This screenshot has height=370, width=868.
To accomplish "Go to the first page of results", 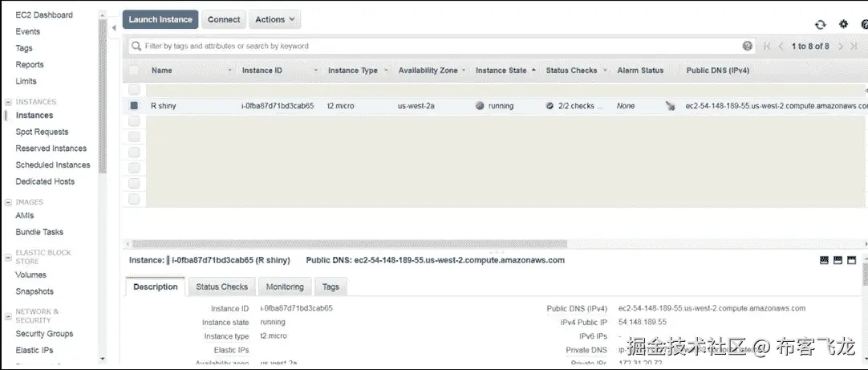I will [767, 46].
